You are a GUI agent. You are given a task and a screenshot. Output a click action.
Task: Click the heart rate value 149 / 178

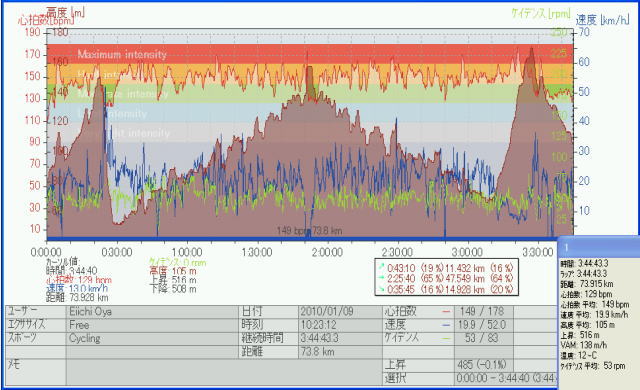(482, 311)
